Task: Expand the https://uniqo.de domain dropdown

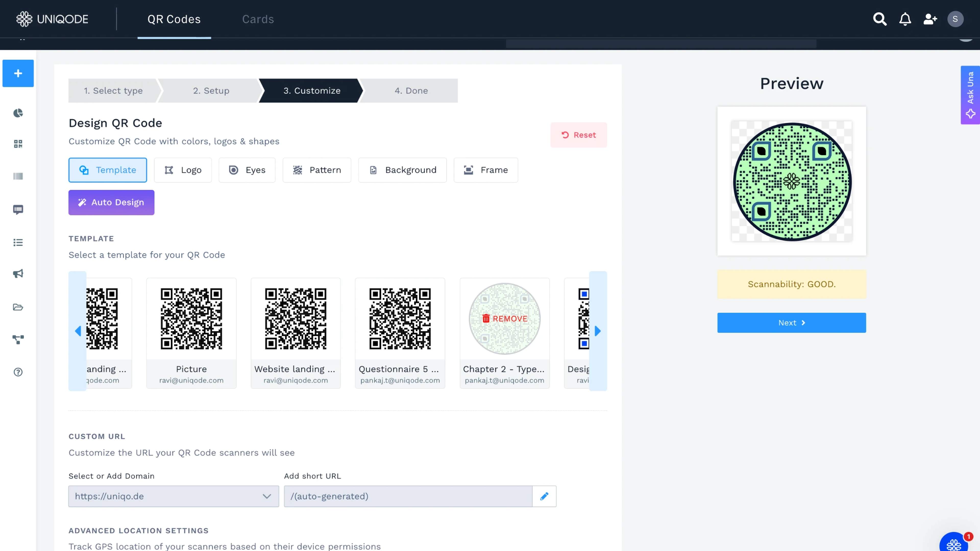Action: point(174,496)
